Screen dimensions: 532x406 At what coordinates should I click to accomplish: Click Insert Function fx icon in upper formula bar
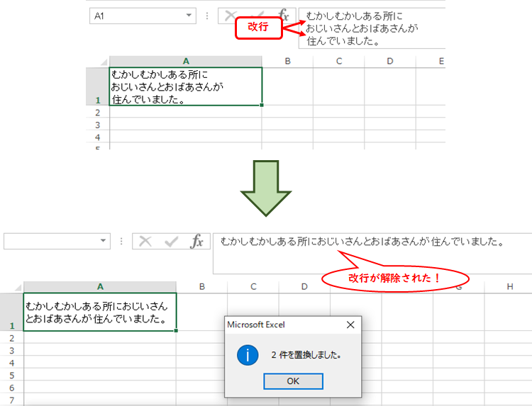pyautogui.click(x=284, y=16)
